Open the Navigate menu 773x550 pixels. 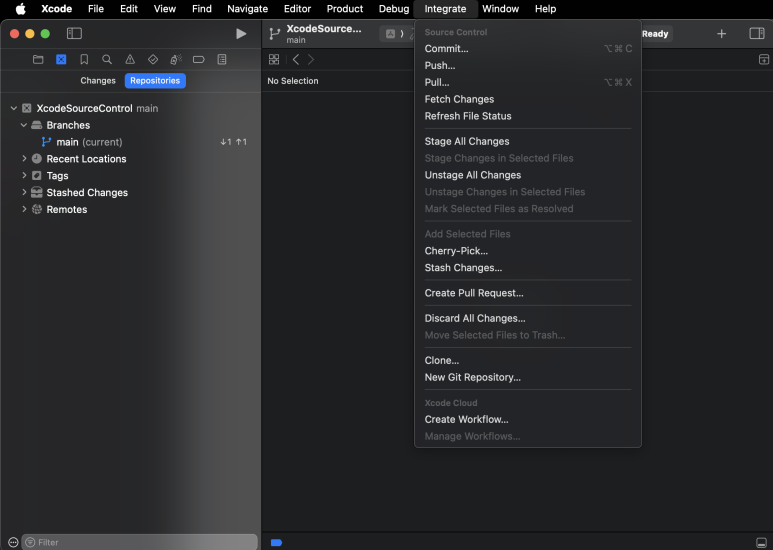247,9
